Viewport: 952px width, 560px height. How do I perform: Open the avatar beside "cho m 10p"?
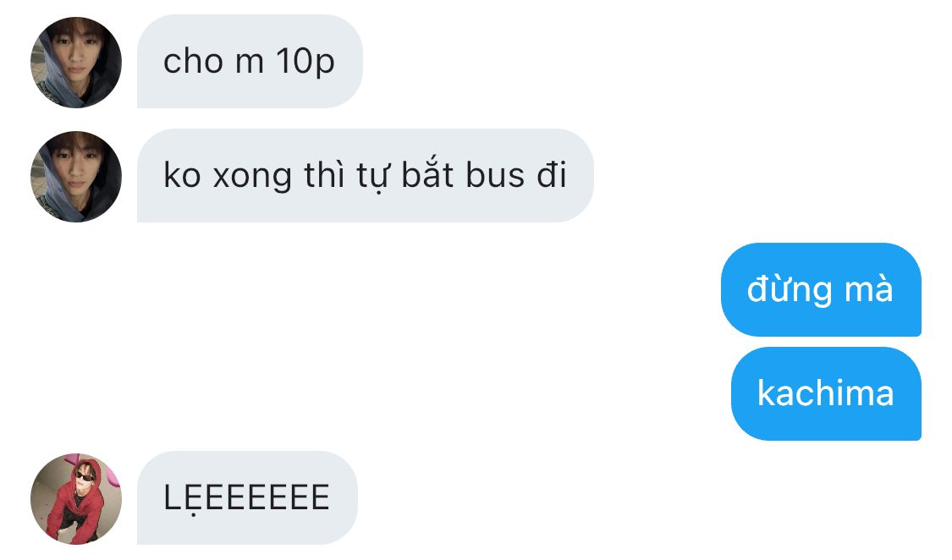[76, 63]
